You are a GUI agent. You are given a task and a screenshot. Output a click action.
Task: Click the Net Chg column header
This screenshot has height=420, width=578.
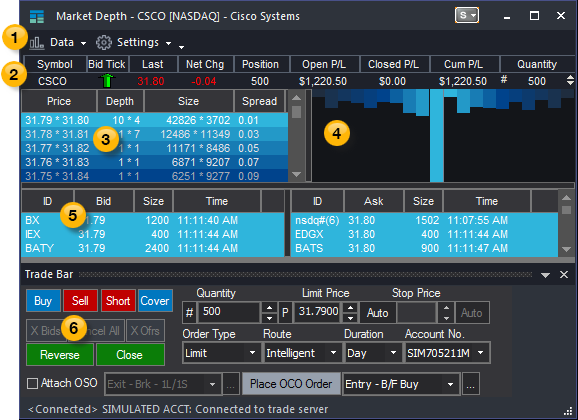(x=205, y=64)
